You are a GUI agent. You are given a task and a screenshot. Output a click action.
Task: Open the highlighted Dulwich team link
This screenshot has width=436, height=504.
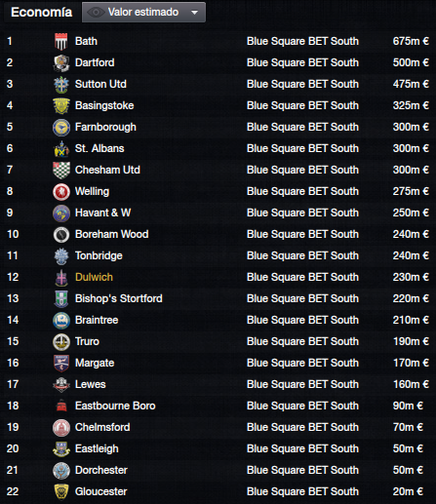[x=94, y=277]
